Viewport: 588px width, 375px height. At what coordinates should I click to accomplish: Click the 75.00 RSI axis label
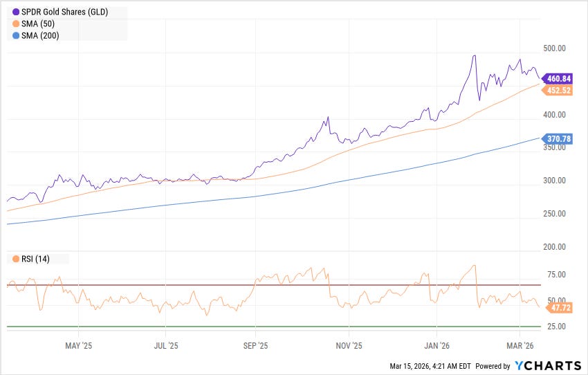point(556,275)
